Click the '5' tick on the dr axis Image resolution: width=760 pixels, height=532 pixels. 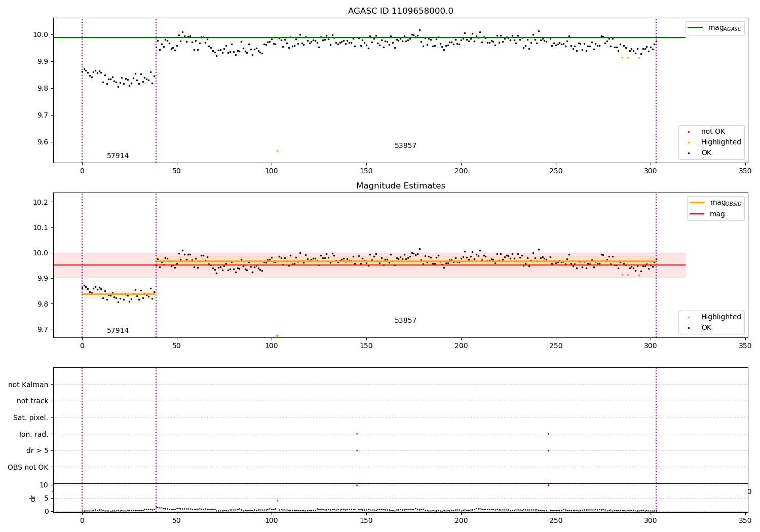46,499
